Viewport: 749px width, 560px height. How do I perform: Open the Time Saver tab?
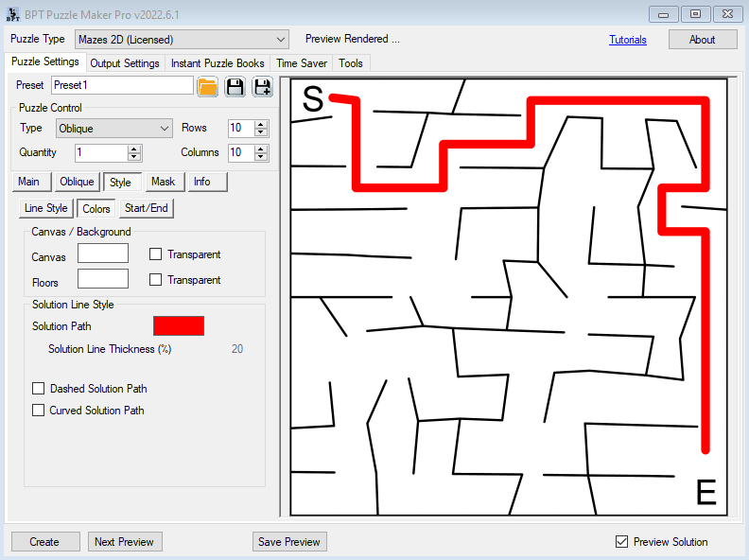(x=302, y=63)
